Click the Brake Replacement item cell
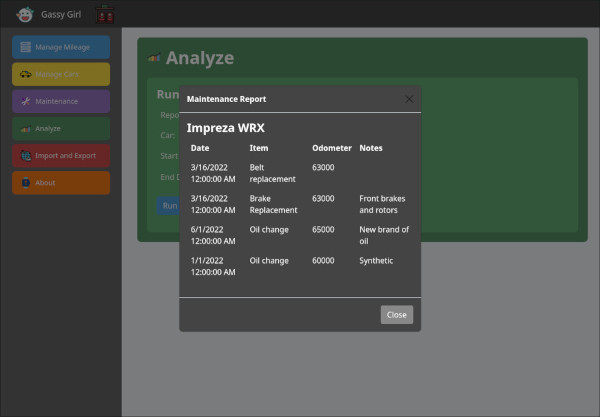This screenshot has width=600, height=417. (x=274, y=204)
